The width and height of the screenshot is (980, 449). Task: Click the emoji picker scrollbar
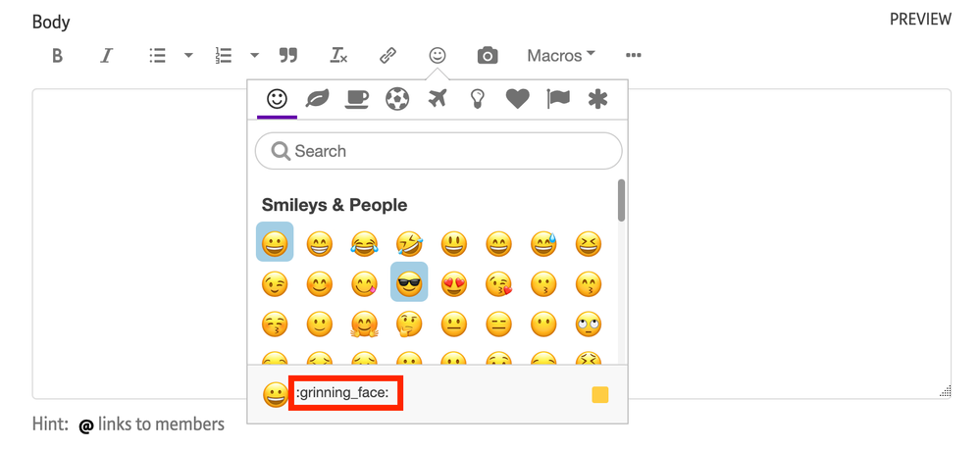(x=621, y=201)
